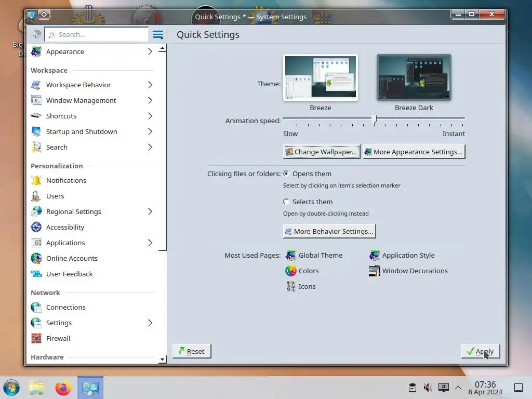Click the Online Accounts icon
532x399 pixels.
(36, 259)
